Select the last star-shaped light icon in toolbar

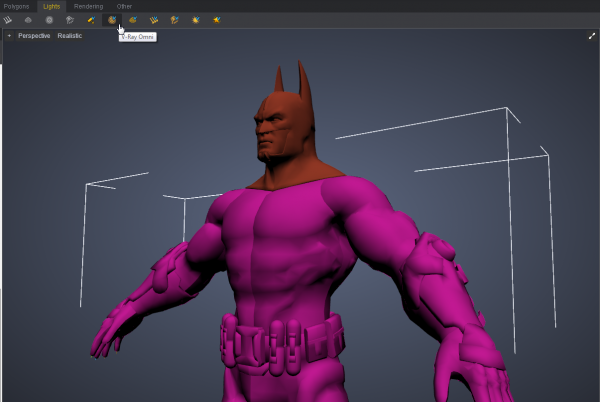[x=216, y=19]
